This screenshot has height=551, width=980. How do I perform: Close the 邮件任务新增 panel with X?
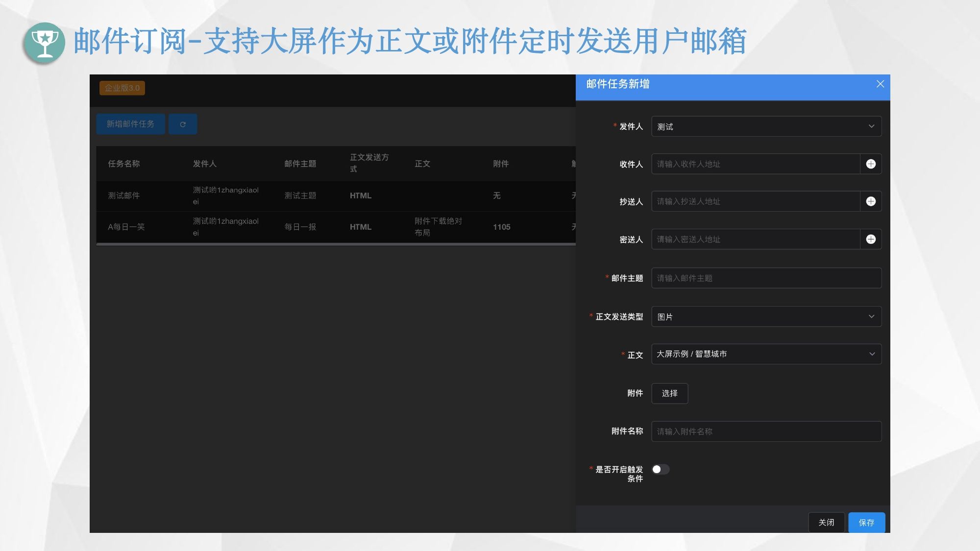(880, 84)
